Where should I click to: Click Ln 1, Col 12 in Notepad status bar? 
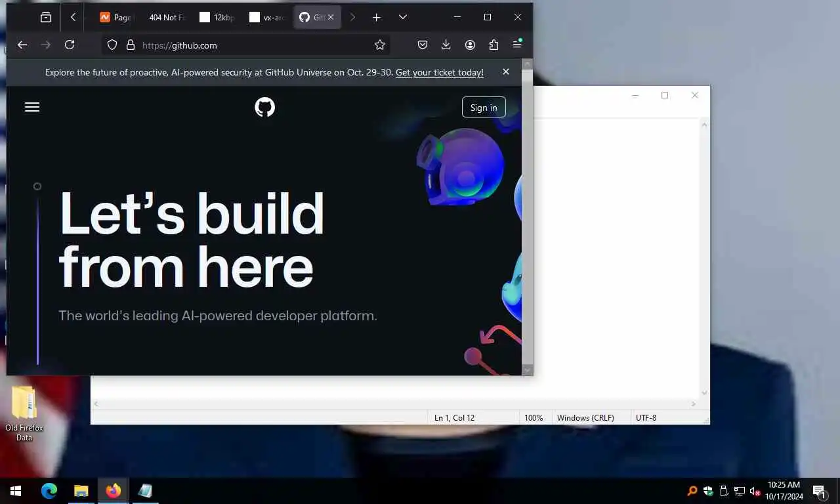click(x=454, y=417)
